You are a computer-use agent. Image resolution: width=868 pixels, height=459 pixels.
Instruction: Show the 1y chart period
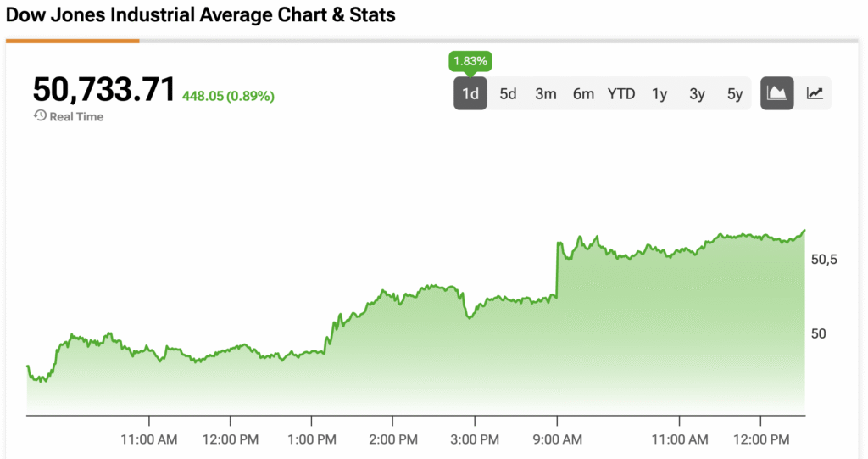click(x=659, y=93)
